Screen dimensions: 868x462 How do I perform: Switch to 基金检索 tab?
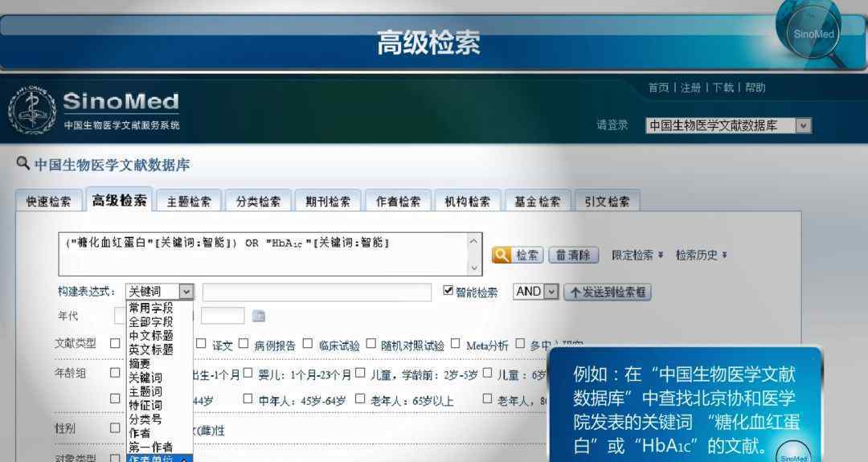click(537, 202)
